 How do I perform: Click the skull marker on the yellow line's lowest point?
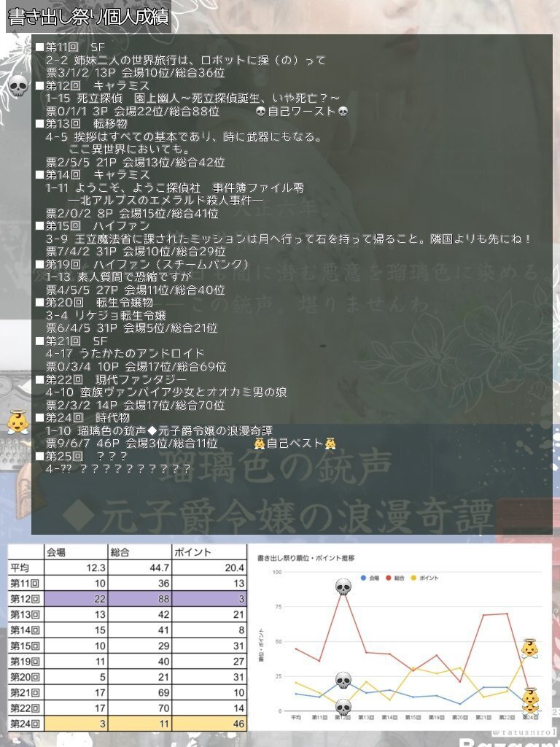[x=343, y=707]
